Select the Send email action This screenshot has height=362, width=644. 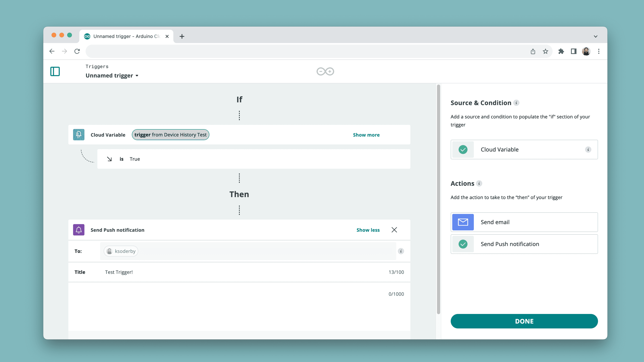(524, 222)
